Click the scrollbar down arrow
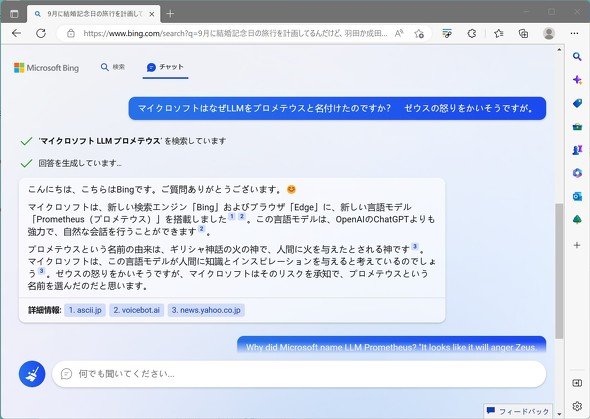This screenshot has height=419, width=590. tap(559, 414)
